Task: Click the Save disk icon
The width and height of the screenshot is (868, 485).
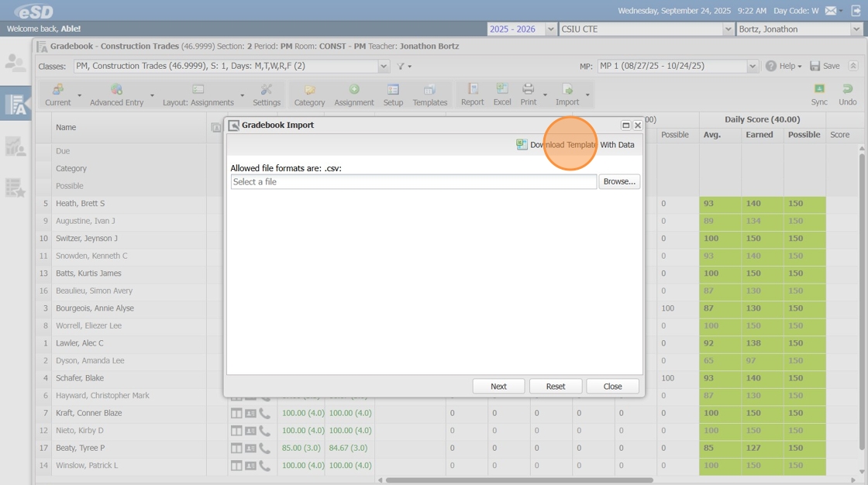Action: (x=815, y=67)
